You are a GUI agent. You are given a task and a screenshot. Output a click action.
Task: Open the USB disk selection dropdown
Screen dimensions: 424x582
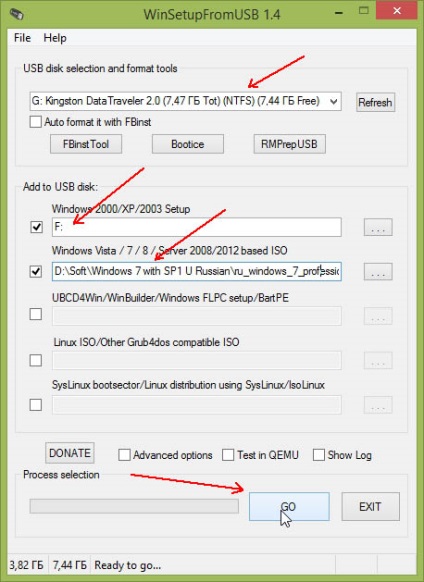click(186, 101)
